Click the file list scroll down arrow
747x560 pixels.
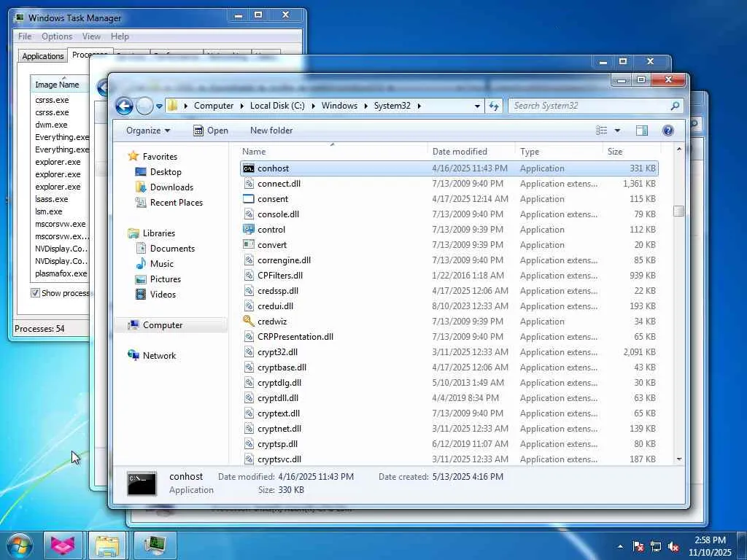point(679,459)
